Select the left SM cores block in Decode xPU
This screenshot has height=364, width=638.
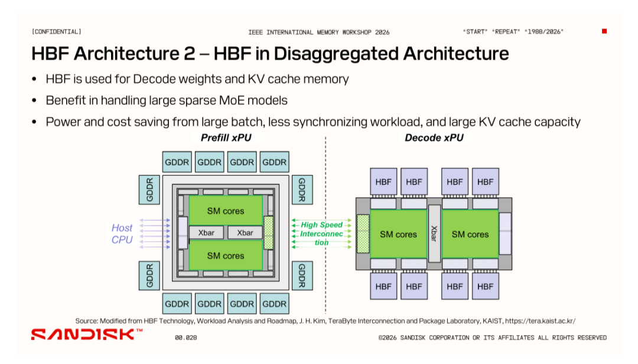coord(398,234)
